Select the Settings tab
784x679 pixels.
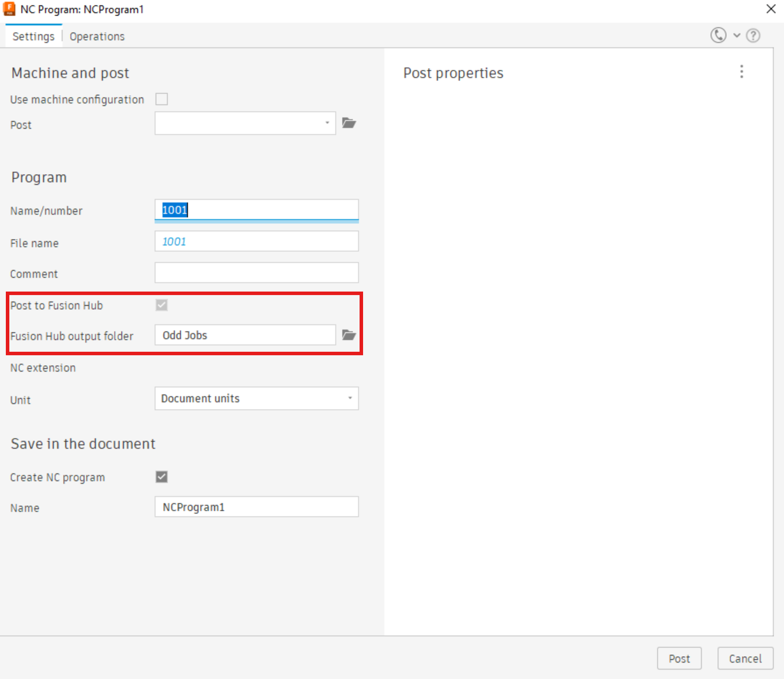click(x=33, y=36)
